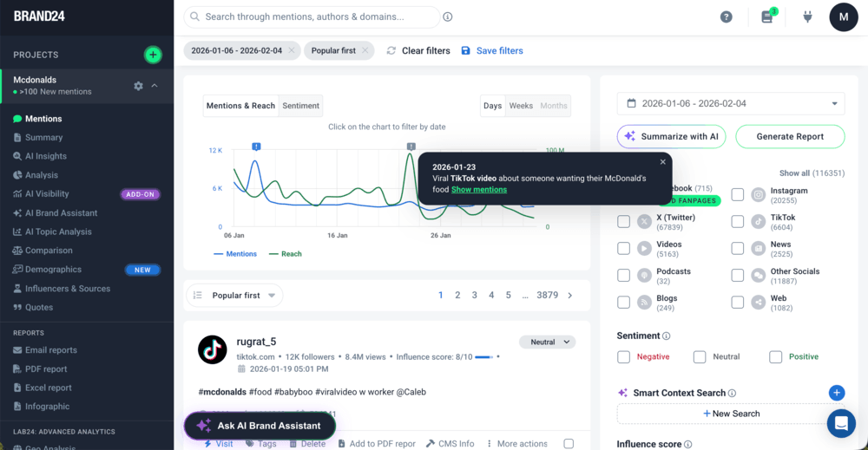Add a Smart Context Search with plus

[837, 393]
